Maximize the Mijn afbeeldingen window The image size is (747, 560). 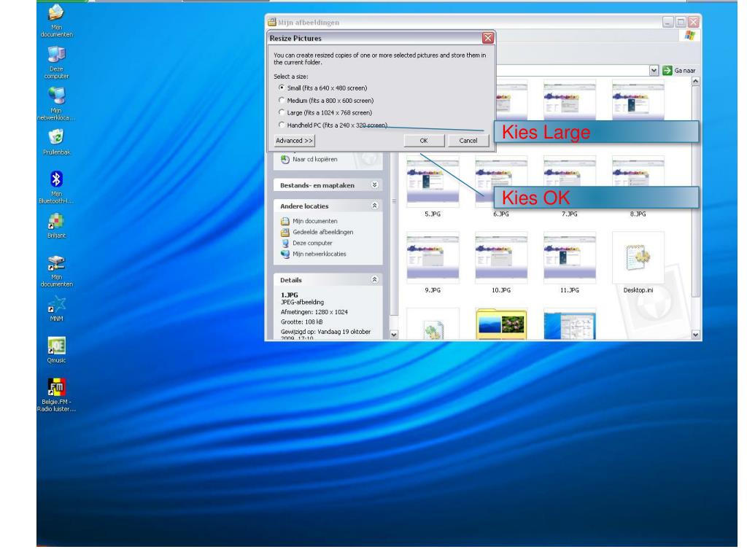pyautogui.click(x=681, y=22)
